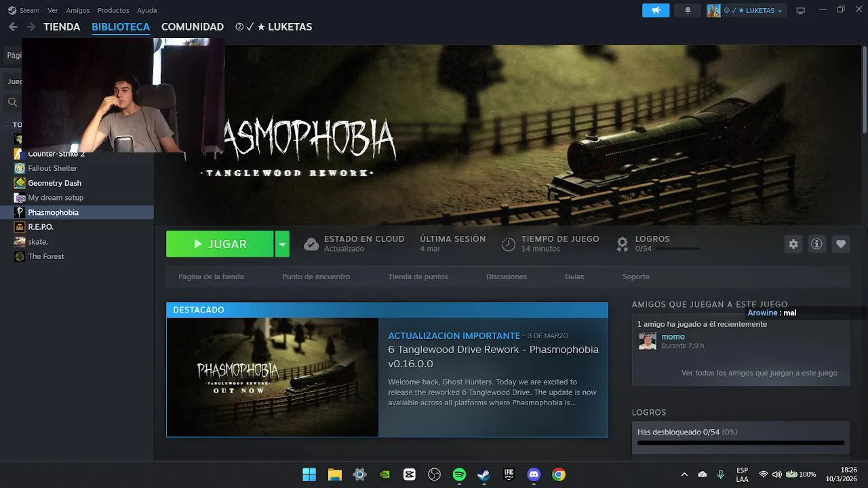Go back with the left arrow
Screen dimensions: 868x488
13,27
